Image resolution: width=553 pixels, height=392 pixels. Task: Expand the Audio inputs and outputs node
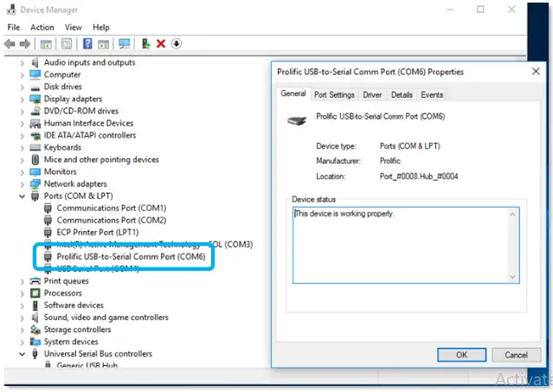23,63
